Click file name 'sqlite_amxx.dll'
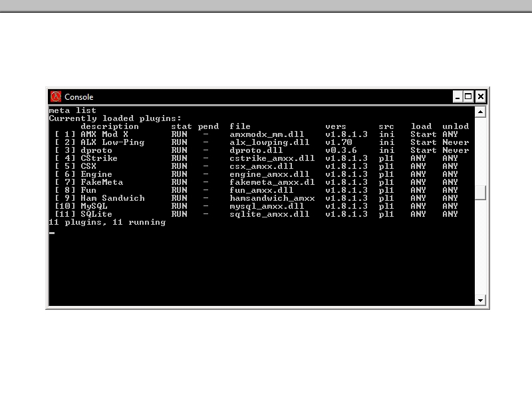 coord(269,214)
